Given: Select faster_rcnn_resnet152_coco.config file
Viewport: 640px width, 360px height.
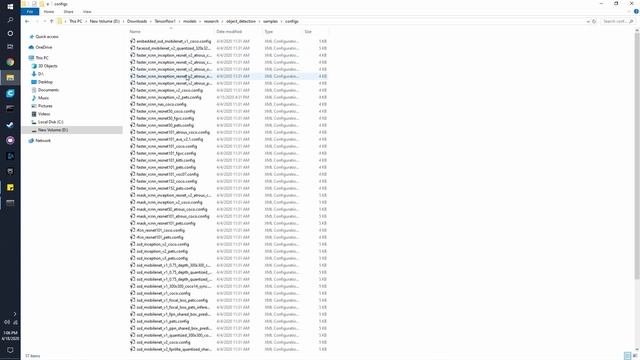Looking at the screenshot, I should (x=167, y=181).
